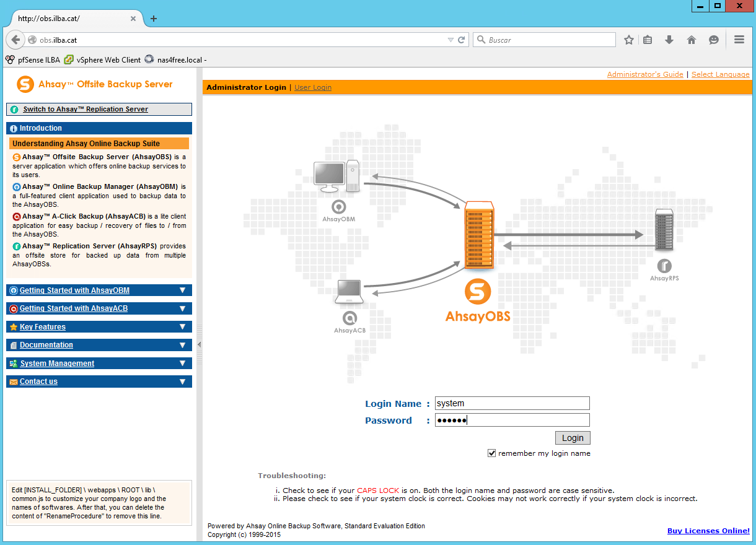The height and width of the screenshot is (545, 756).
Task: Open the downloads arrow icon
Action: [669, 40]
